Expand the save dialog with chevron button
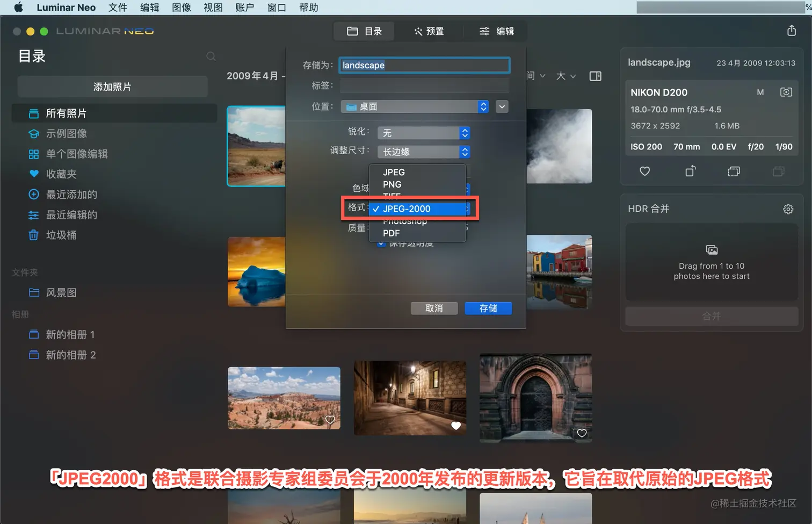812x524 pixels. pyautogui.click(x=502, y=106)
